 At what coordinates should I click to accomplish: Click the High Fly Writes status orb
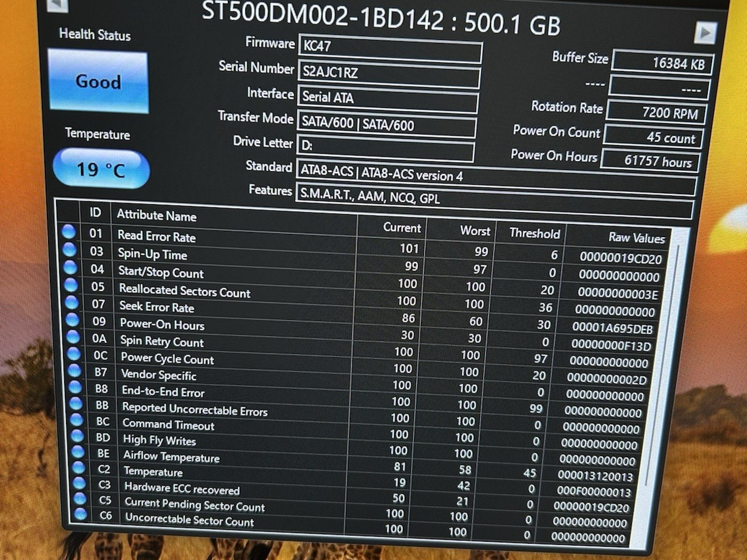(x=77, y=436)
